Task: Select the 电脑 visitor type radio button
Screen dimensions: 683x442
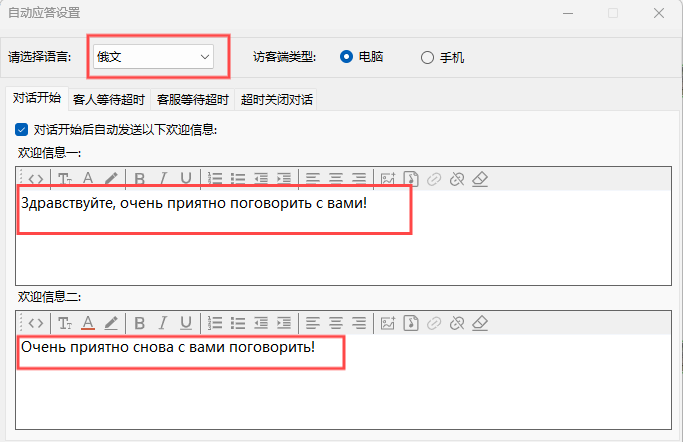Action: point(347,57)
